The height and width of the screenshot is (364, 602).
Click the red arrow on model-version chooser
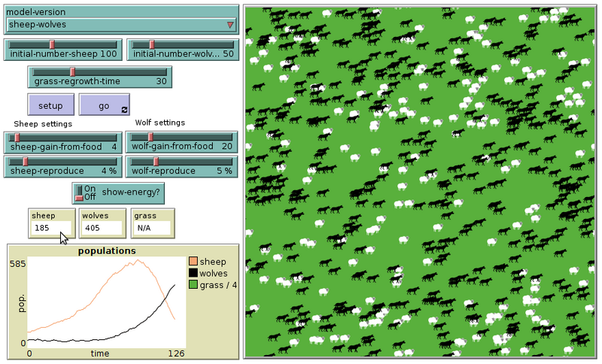point(230,25)
